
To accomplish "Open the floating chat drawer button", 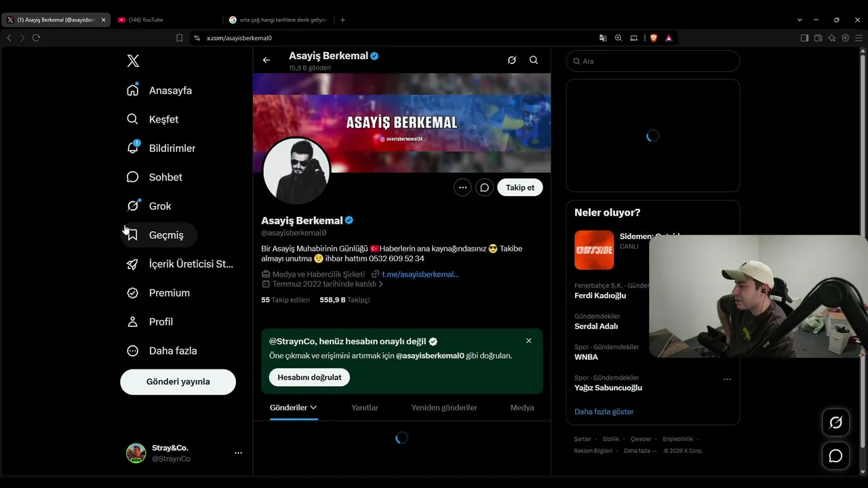I will [835, 456].
